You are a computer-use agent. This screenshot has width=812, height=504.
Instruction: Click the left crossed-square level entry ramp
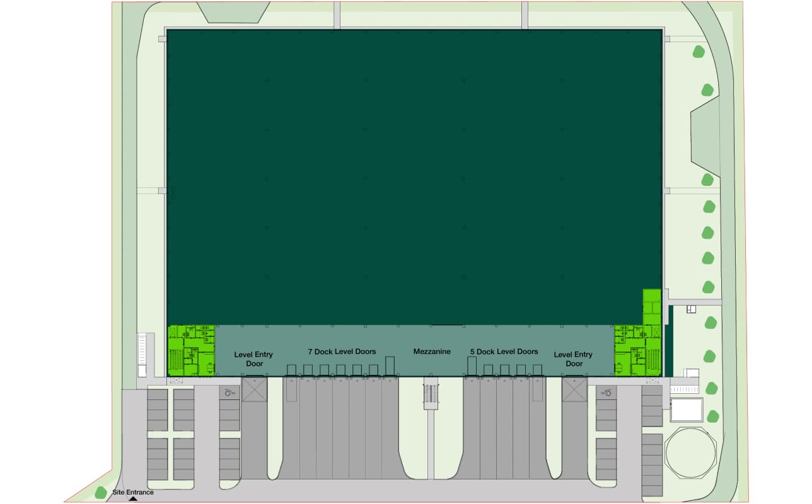pyautogui.click(x=255, y=391)
